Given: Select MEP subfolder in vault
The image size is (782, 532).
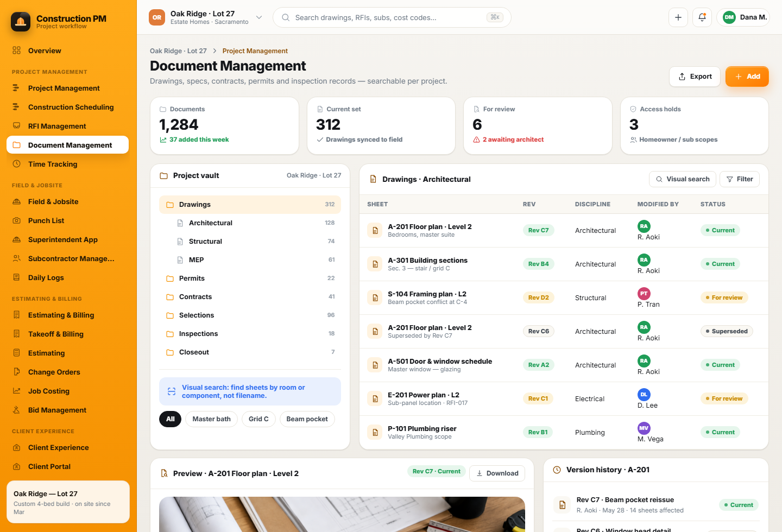Looking at the screenshot, I should (250, 260).
